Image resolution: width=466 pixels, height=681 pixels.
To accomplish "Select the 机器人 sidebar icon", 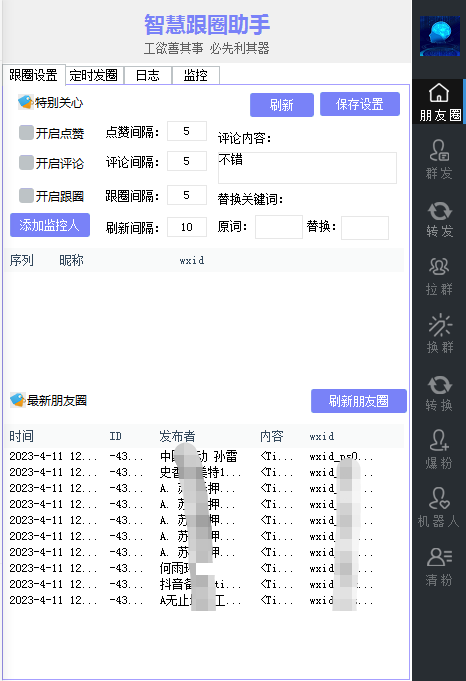I will tap(439, 507).
